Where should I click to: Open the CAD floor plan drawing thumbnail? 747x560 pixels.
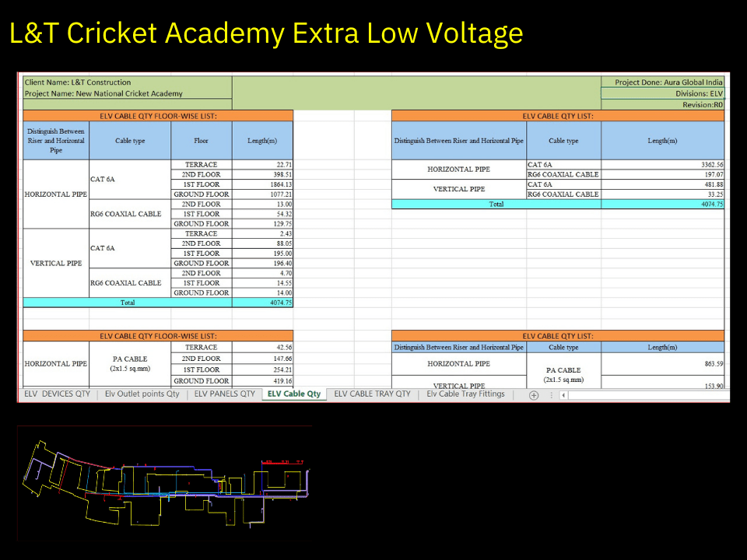pos(165,483)
